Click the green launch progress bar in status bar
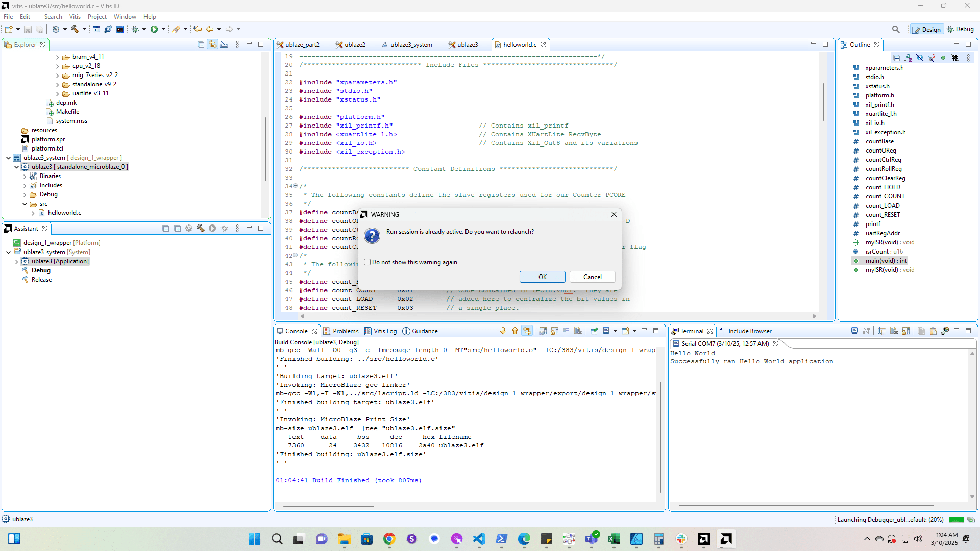The image size is (980, 551). click(956, 520)
